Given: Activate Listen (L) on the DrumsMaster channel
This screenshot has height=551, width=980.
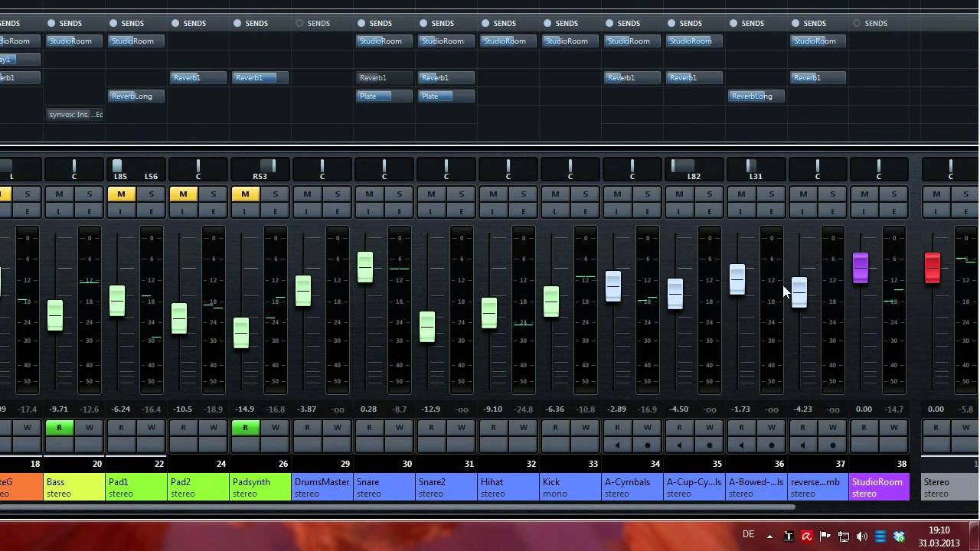Looking at the screenshot, I should click(306, 211).
